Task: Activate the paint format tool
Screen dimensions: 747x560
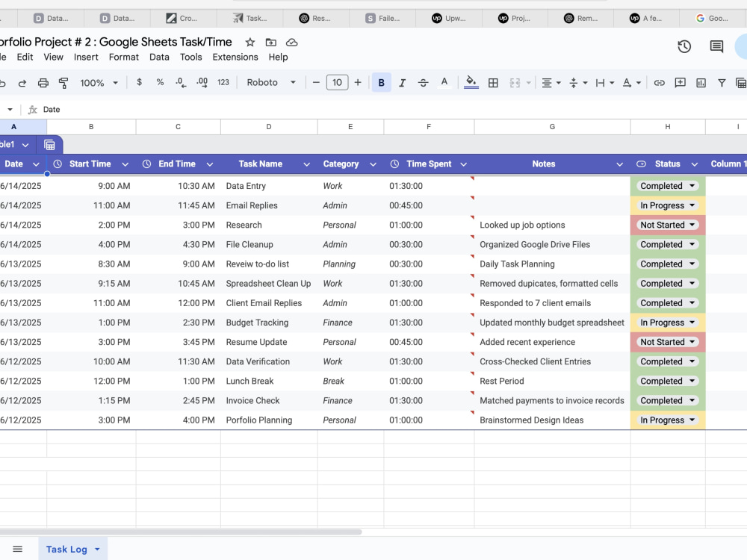Action: [63, 83]
